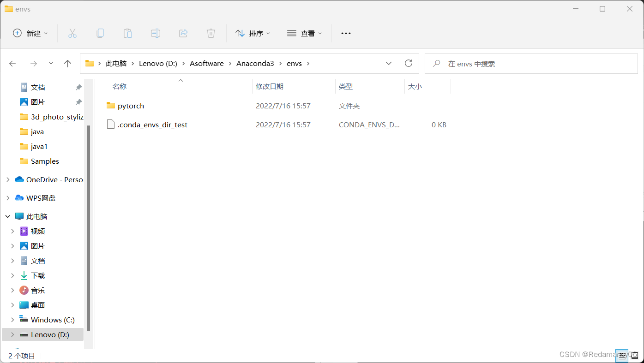
Task: Expand the Windows (C:) node
Action: coord(13,320)
